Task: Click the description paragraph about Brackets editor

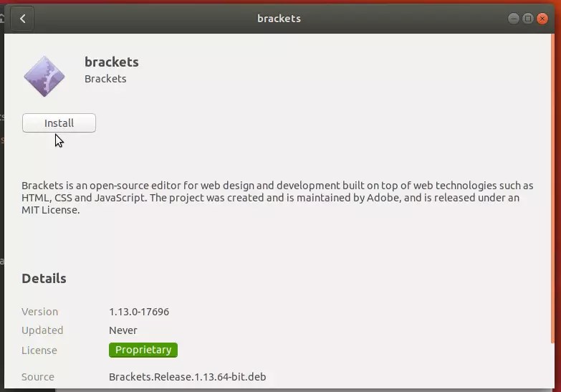Action: (277, 198)
